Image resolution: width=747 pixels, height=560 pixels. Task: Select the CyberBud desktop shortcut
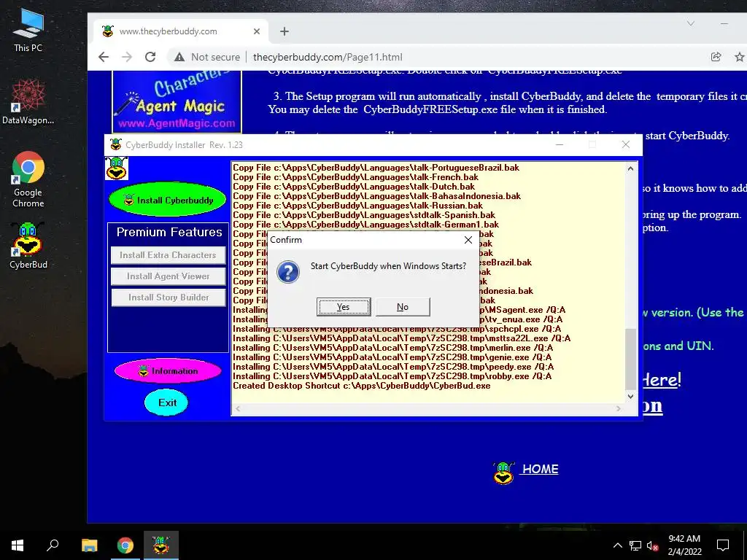click(28, 246)
